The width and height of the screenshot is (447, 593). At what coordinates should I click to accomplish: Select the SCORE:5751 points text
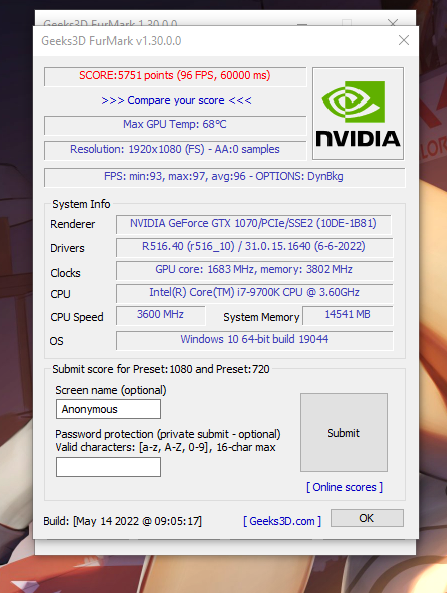[x=175, y=75]
